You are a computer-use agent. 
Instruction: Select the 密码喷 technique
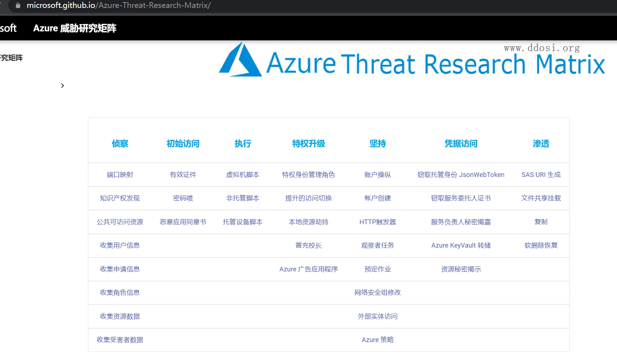point(183,198)
